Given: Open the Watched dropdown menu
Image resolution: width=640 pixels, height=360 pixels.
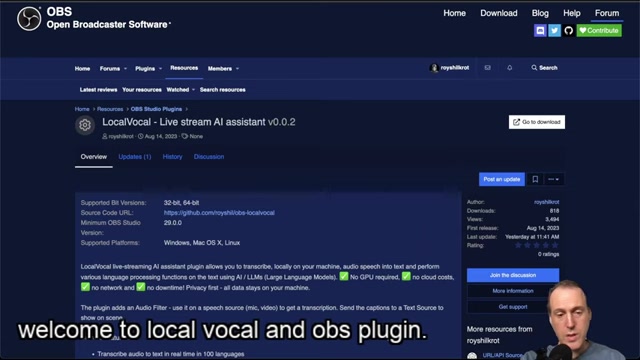Looking at the screenshot, I should (180, 90).
